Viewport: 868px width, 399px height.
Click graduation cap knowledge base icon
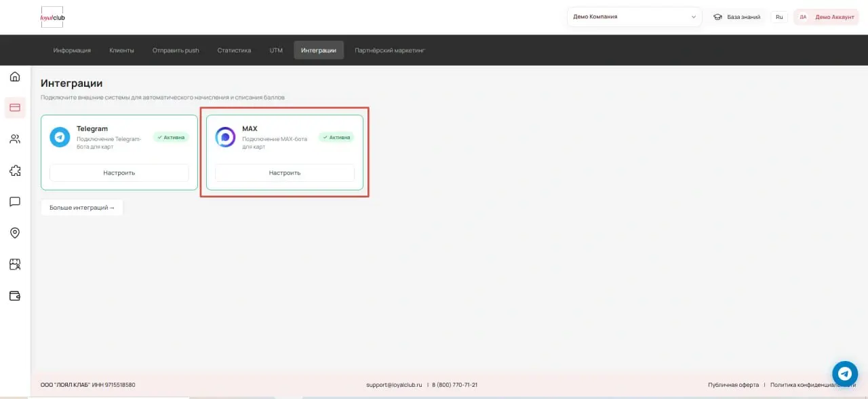tap(717, 17)
